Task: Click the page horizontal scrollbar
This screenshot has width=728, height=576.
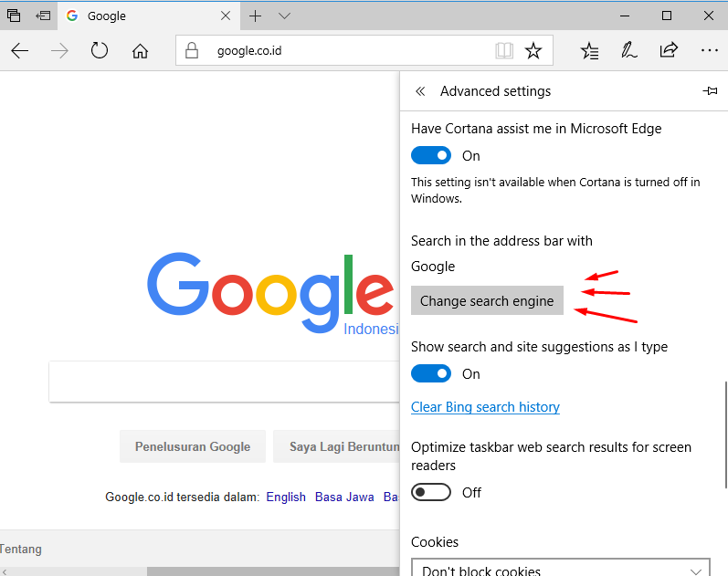Action: point(273,571)
